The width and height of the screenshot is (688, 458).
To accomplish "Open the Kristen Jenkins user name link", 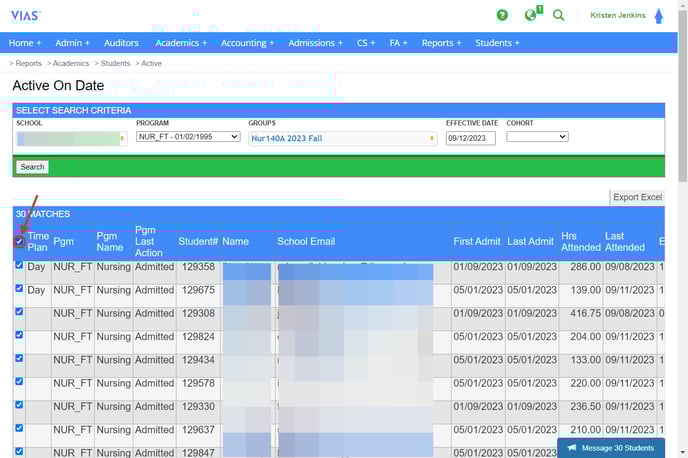I will pos(618,15).
